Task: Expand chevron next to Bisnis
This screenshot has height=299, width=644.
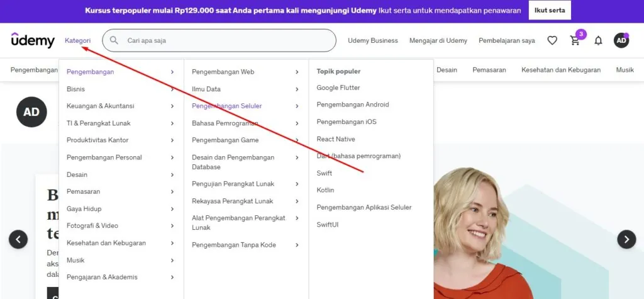Action: 172,89
